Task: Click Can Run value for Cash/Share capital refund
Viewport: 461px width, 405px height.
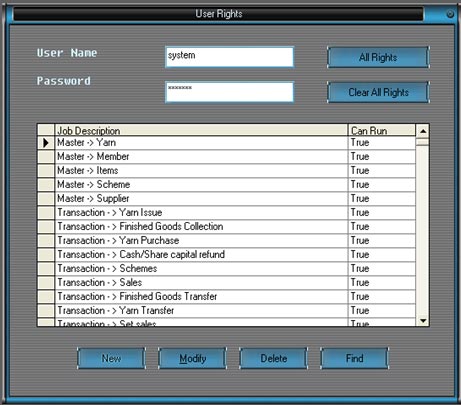Action: [382, 255]
